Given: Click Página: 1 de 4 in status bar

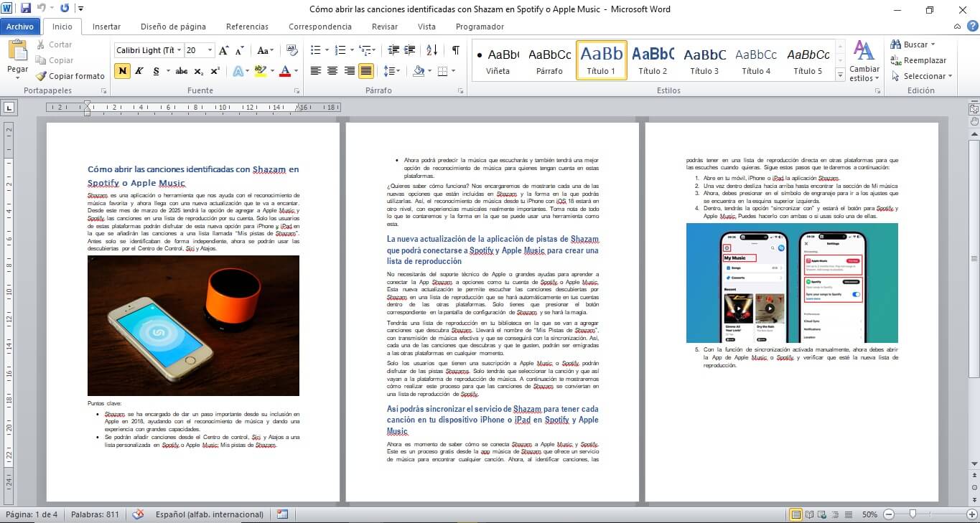Looking at the screenshot, I should [x=32, y=514].
